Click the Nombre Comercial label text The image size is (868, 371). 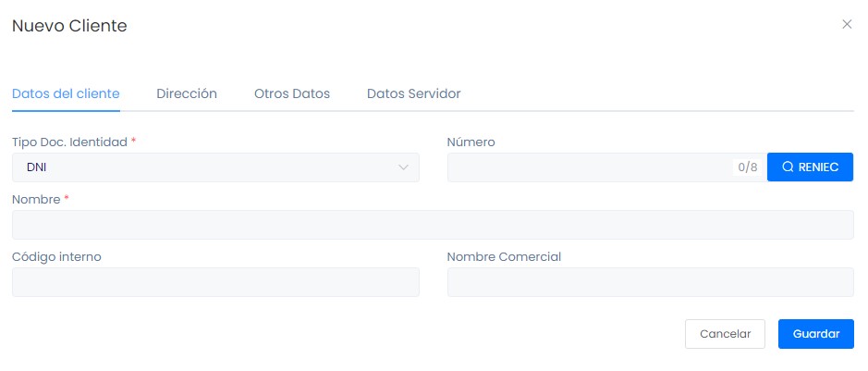pyautogui.click(x=504, y=257)
